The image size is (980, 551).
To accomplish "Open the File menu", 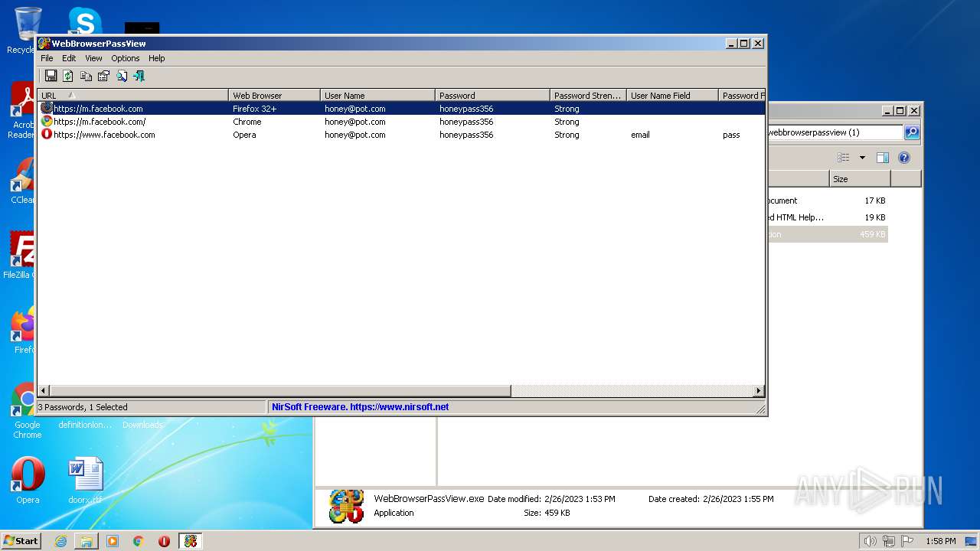I will click(47, 58).
